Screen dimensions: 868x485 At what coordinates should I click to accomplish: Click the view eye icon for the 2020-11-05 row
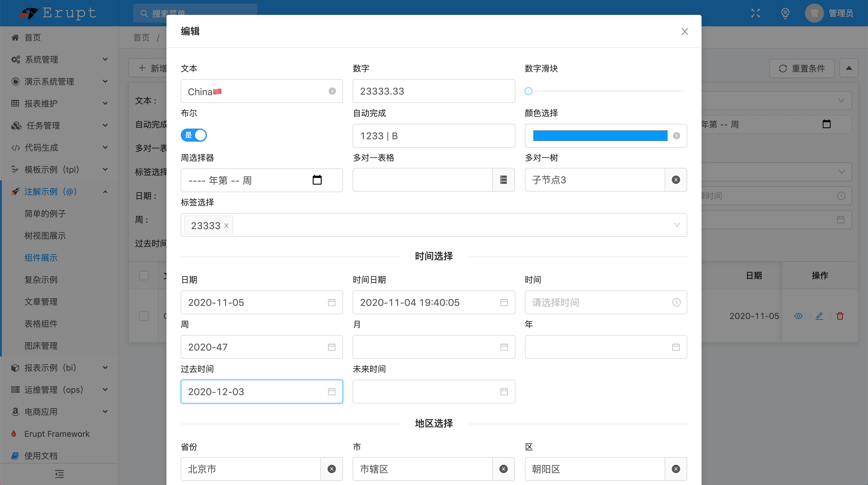pos(798,316)
